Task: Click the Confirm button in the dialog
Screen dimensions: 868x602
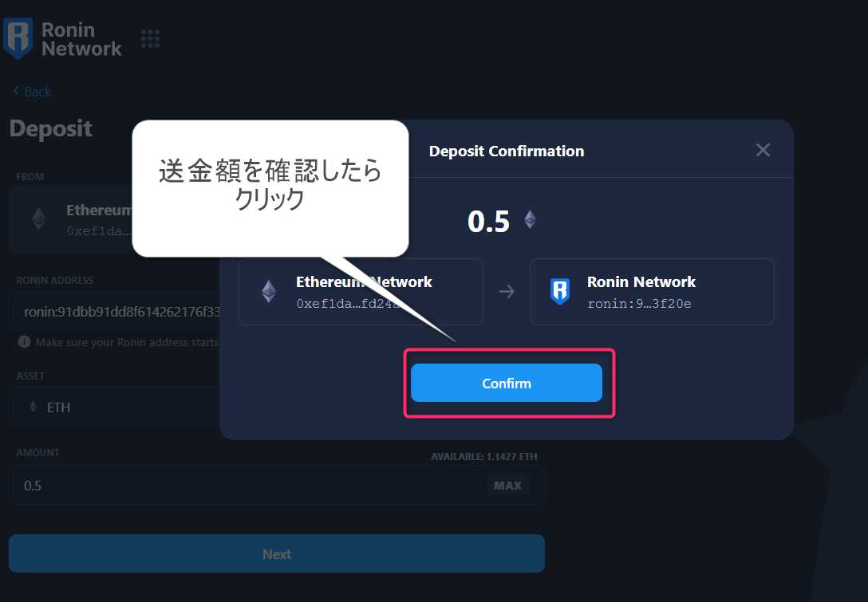Action: pos(506,383)
